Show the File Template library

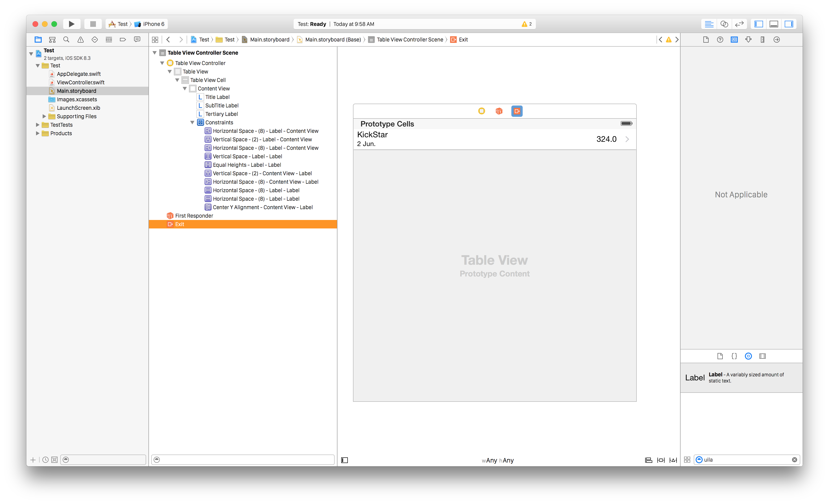[x=720, y=356]
